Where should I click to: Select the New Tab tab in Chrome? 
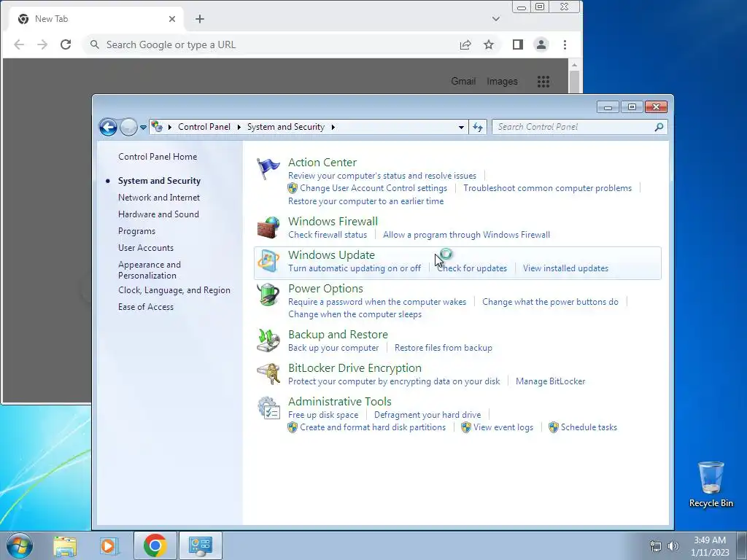(x=96, y=19)
